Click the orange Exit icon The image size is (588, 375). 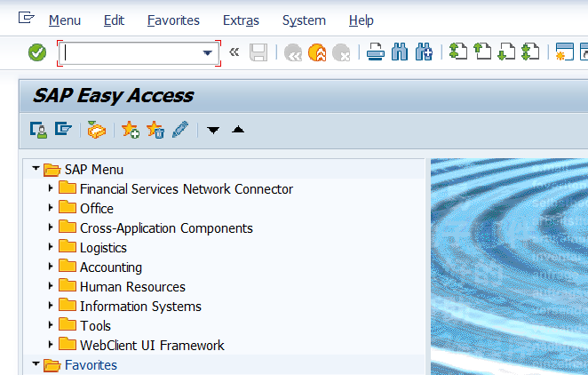[316, 53]
